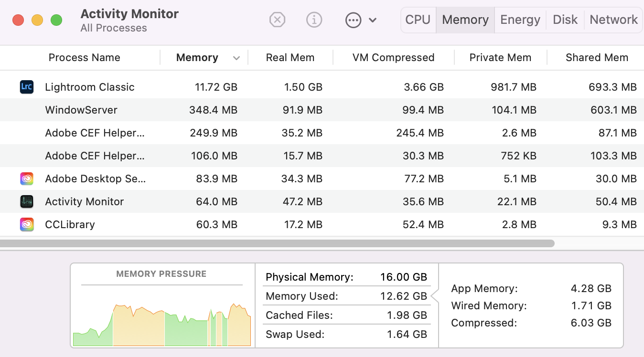Click the 348.4 MB memory value
Screen dimensions: 644x357
213,110
